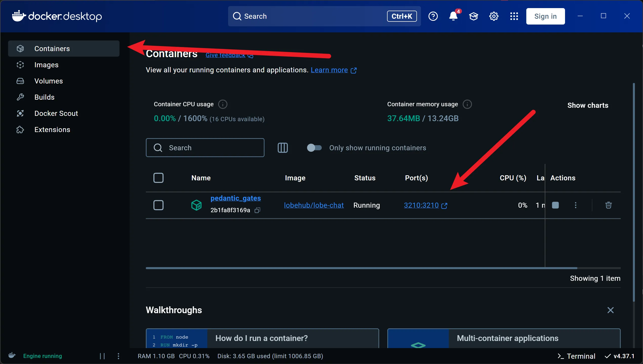The height and width of the screenshot is (364, 643).
Task: Click the green pedantic_gates container cube icon
Action: click(196, 205)
